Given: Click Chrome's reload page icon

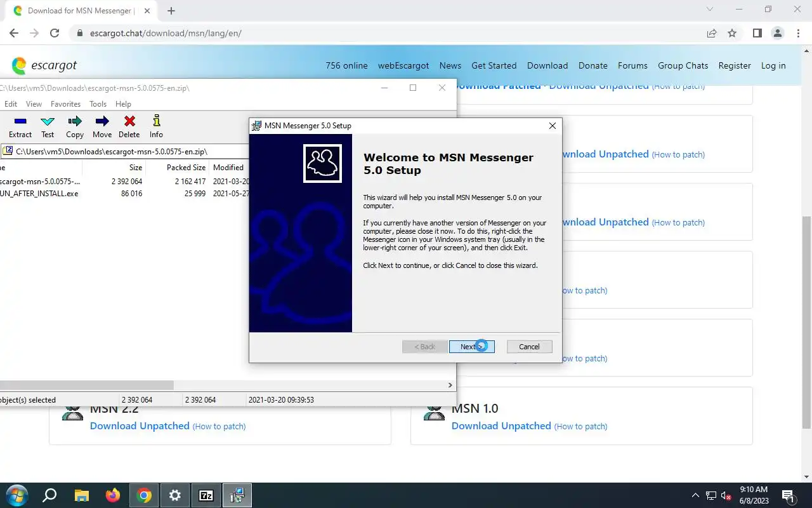Looking at the screenshot, I should tap(55, 33).
